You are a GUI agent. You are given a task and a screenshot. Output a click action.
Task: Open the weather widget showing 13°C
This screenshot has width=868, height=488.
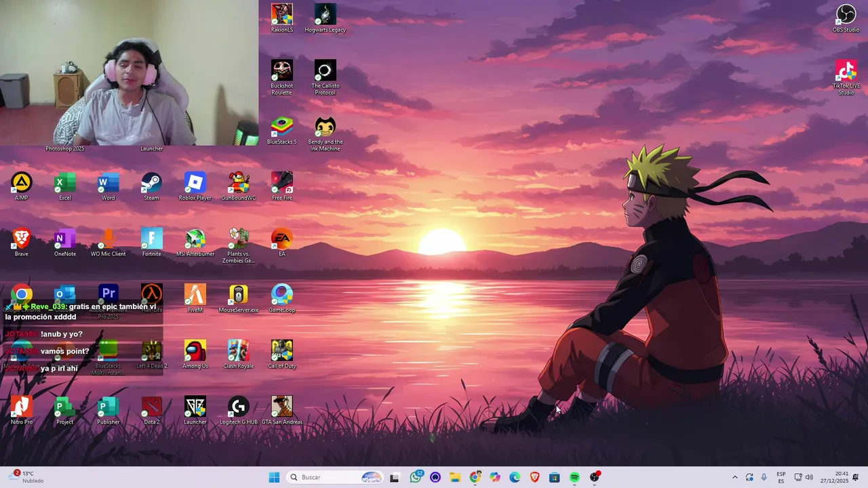click(x=27, y=477)
